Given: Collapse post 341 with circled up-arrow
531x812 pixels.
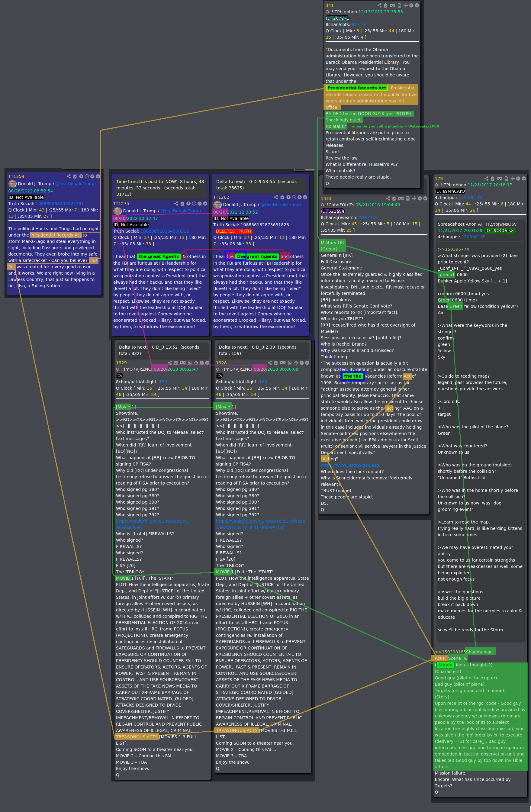Looking at the screenshot, I should coord(411,5).
